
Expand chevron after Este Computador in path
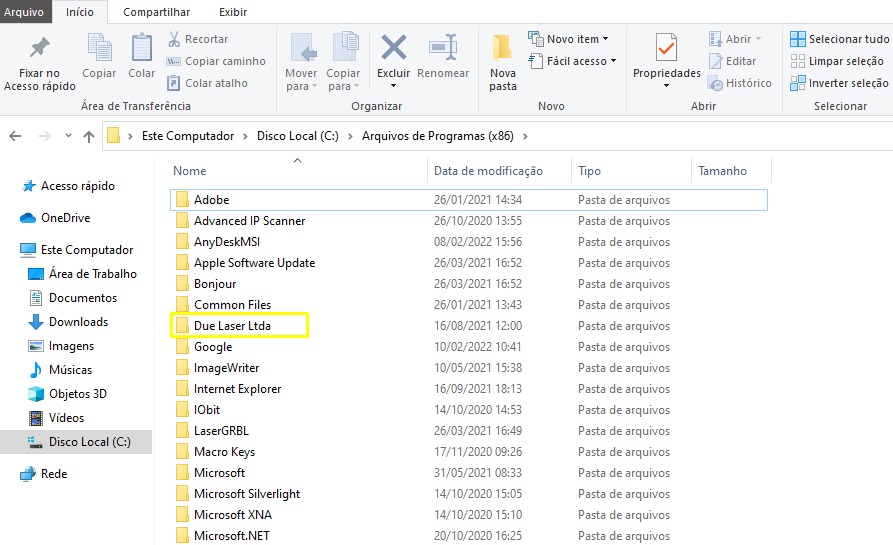point(245,136)
